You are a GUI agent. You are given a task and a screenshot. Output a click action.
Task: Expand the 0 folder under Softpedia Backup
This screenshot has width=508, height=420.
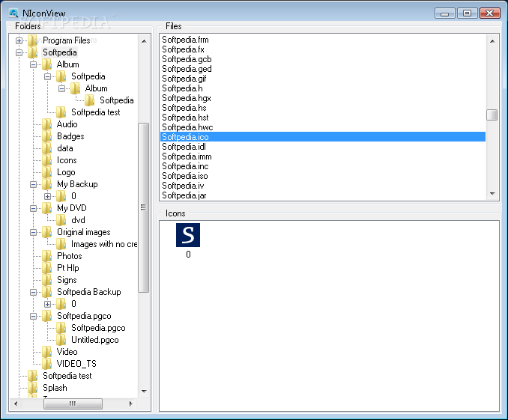(47, 305)
